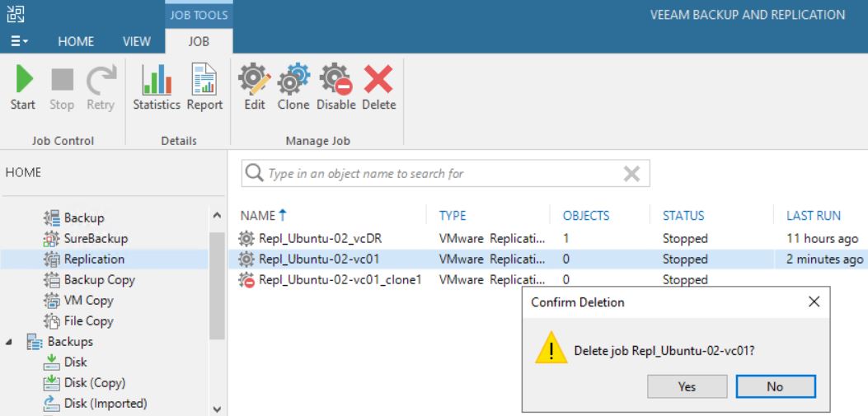Screen dimensions: 868x416
Task: Collapse the Backups tree node arrow
Action: point(9,342)
